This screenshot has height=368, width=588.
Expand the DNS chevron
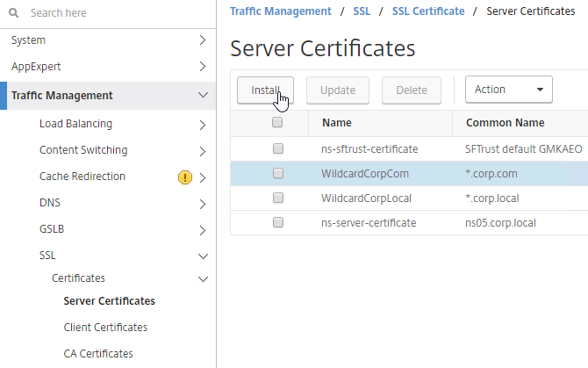click(203, 204)
